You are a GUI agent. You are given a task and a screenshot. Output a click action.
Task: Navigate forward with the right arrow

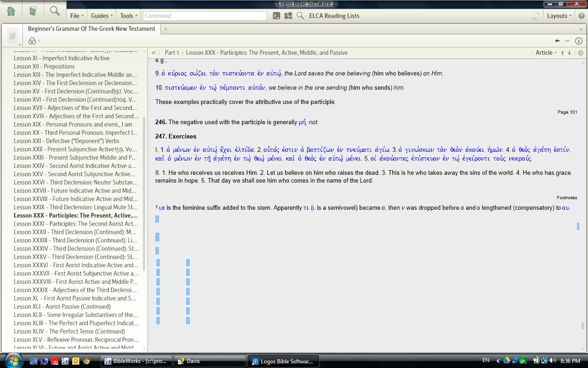(567, 41)
